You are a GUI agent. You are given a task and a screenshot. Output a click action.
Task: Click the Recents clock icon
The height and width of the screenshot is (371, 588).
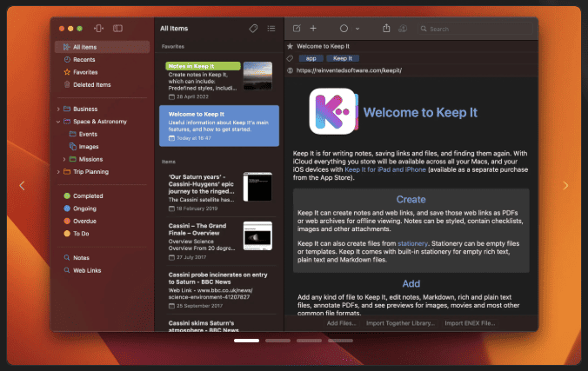coord(67,60)
